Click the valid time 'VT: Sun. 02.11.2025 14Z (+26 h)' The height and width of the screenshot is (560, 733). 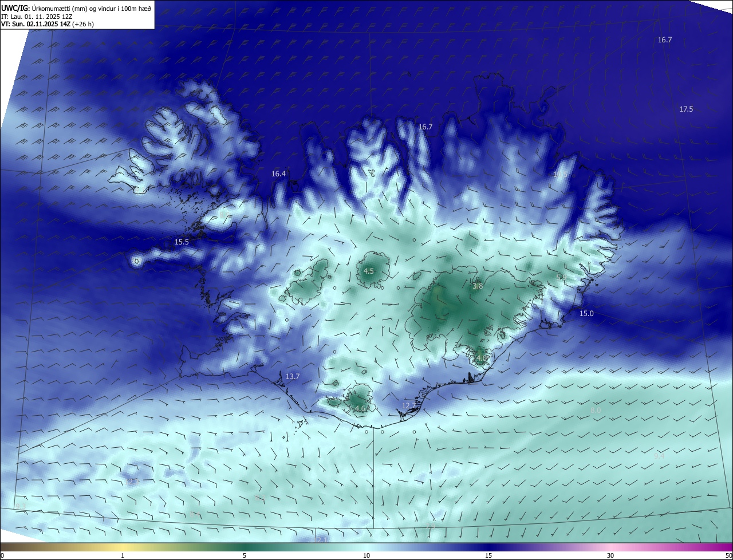pos(48,24)
